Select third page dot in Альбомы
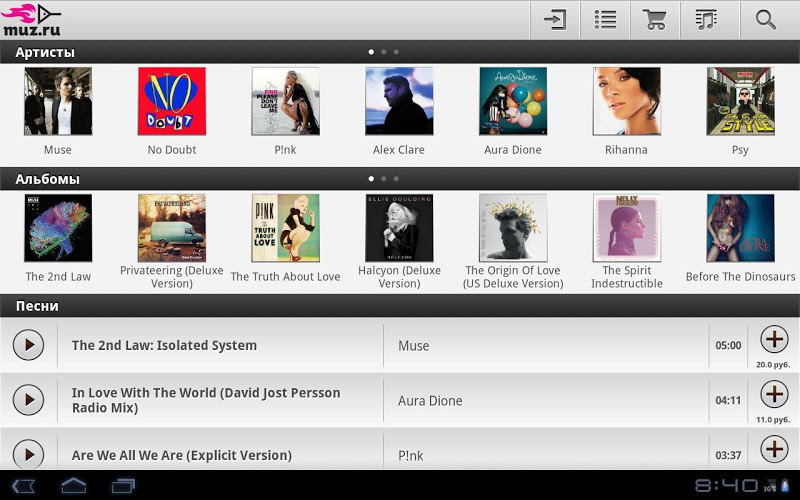The height and width of the screenshot is (500, 800). (x=396, y=179)
